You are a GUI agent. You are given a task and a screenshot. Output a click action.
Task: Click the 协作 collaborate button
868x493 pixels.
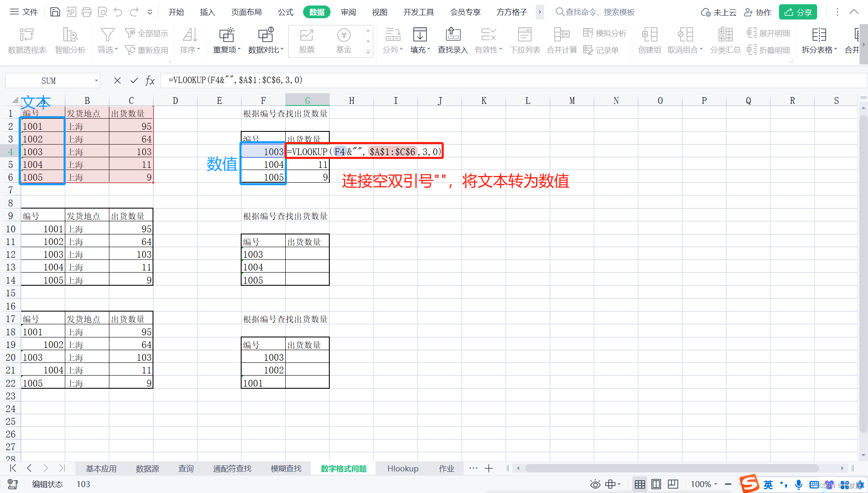[758, 12]
